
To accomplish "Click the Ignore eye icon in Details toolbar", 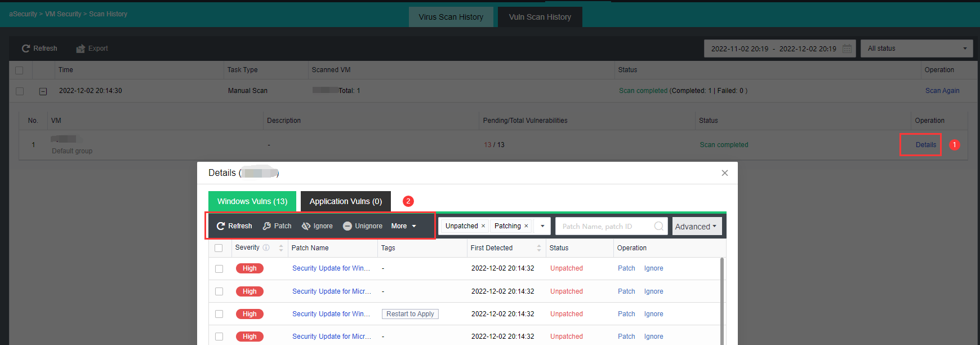I will 306,226.
